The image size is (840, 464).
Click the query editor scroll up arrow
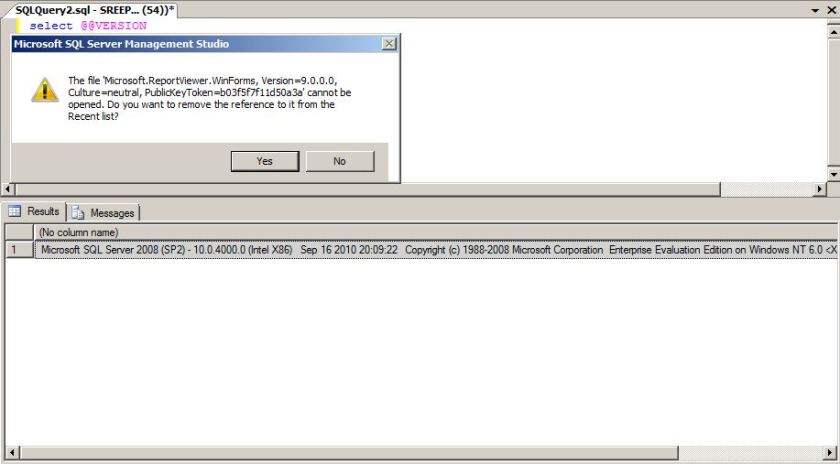[833, 25]
